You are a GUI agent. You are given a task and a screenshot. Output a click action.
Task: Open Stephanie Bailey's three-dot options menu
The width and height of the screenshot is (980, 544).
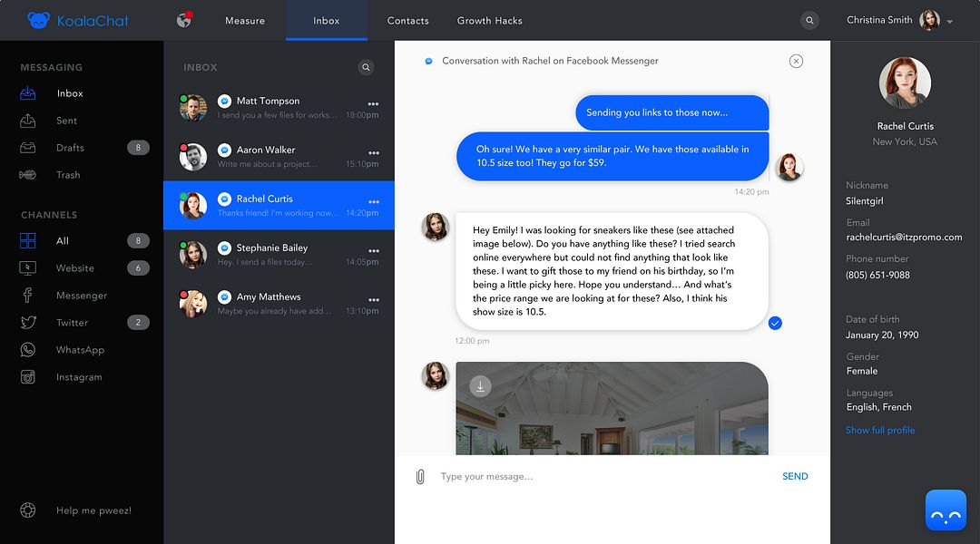tap(373, 250)
